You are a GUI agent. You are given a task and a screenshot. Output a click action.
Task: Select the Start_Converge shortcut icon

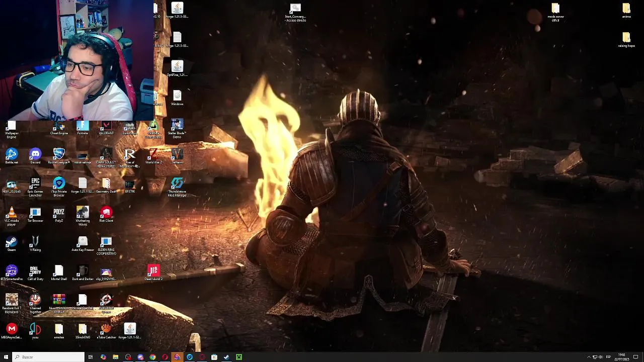point(295,13)
